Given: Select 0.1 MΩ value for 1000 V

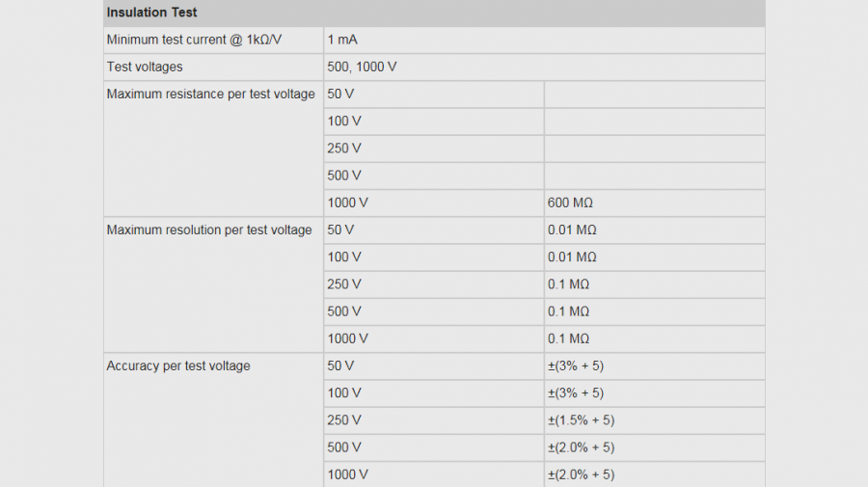Looking at the screenshot, I should (x=654, y=338).
